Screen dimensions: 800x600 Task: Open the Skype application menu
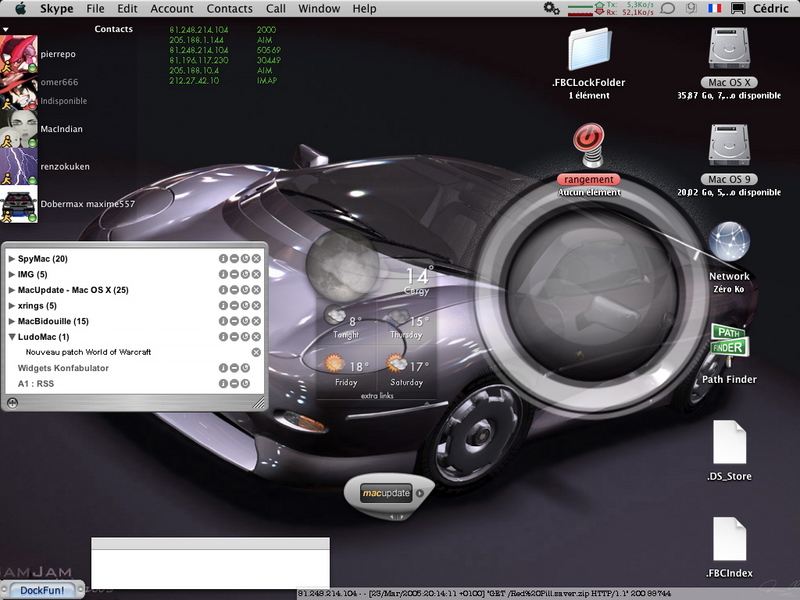coord(56,9)
